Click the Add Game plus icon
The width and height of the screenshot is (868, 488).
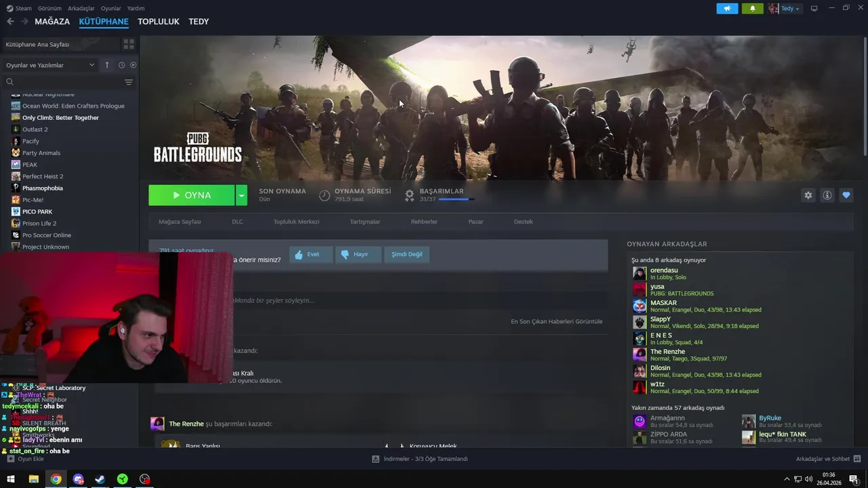[10, 459]
